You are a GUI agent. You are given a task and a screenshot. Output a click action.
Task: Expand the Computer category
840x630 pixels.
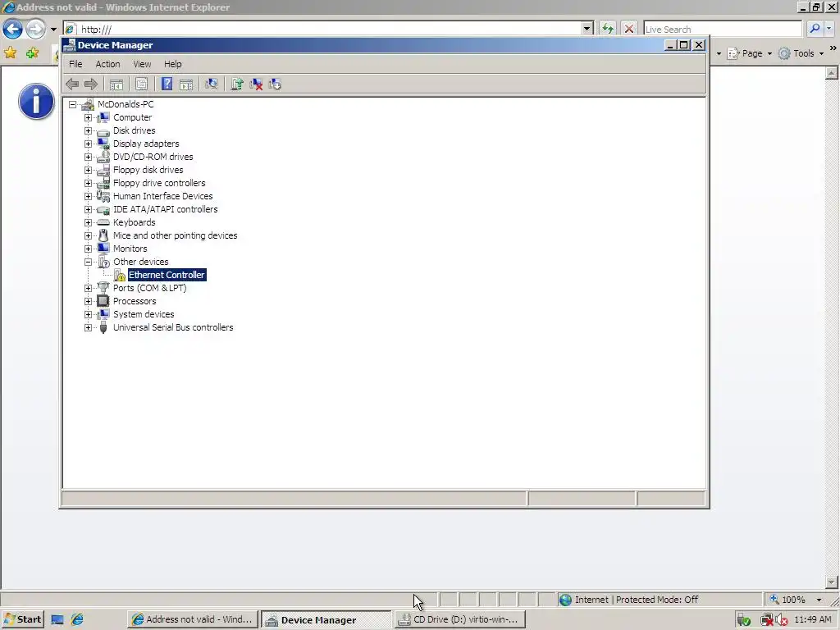[x=88, y=117]
